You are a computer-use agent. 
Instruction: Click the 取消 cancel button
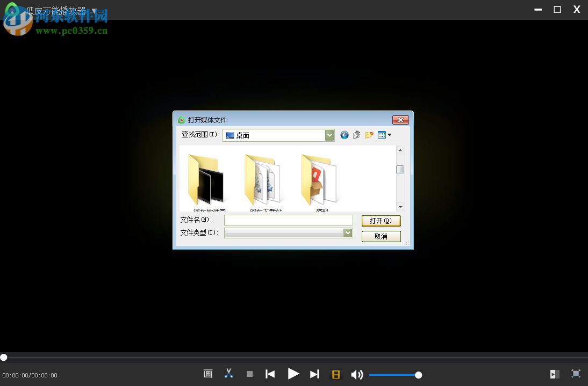(381, 237)
